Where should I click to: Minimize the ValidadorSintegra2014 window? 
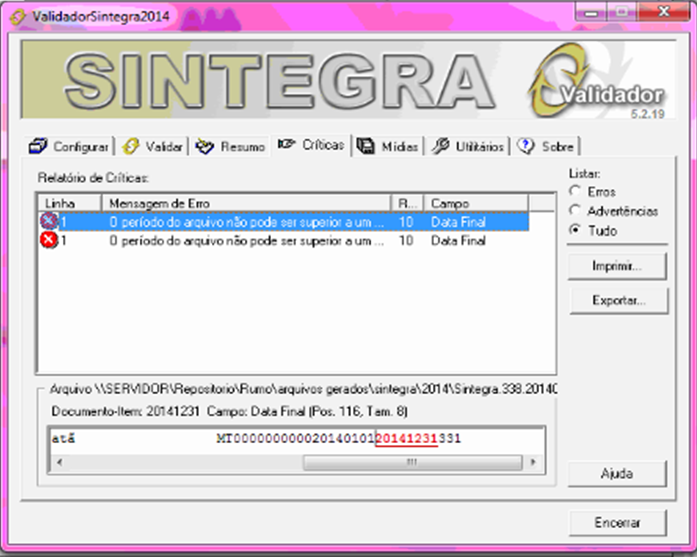(591, 12)
